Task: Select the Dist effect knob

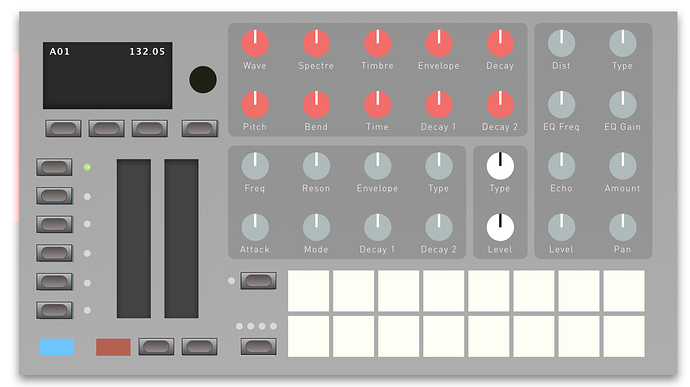Action: coord(561,43)
